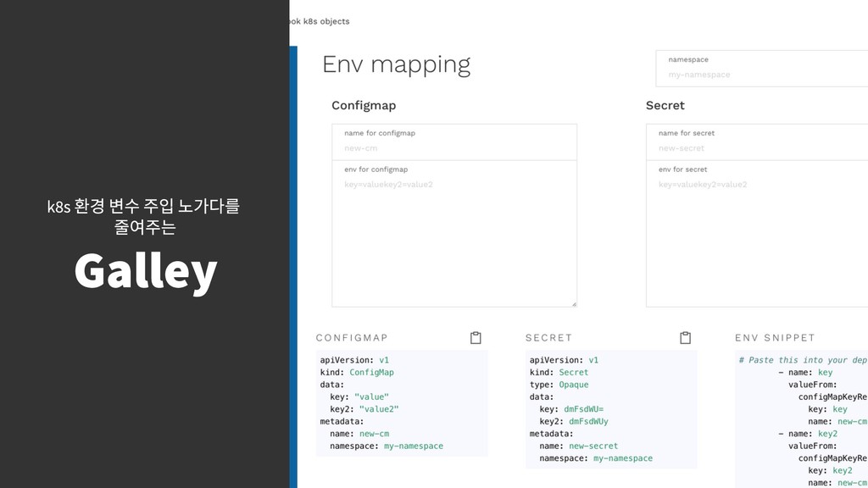This screenshot has height=488, width=868.
Task: Click 'k8s objects' header text
Action: [326, 21]
